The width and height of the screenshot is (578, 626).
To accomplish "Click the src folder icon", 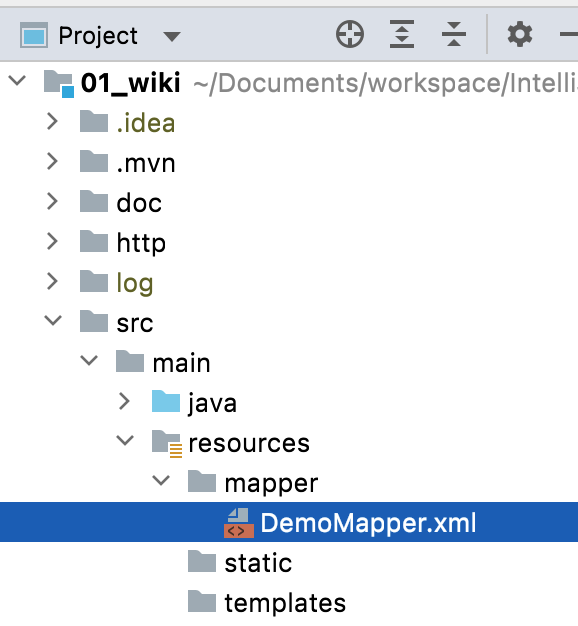I will click(x=94, y=321).
